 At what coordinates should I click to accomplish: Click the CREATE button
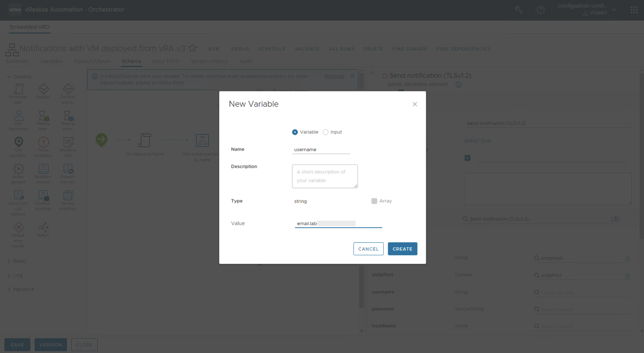(x=402, y=249)
